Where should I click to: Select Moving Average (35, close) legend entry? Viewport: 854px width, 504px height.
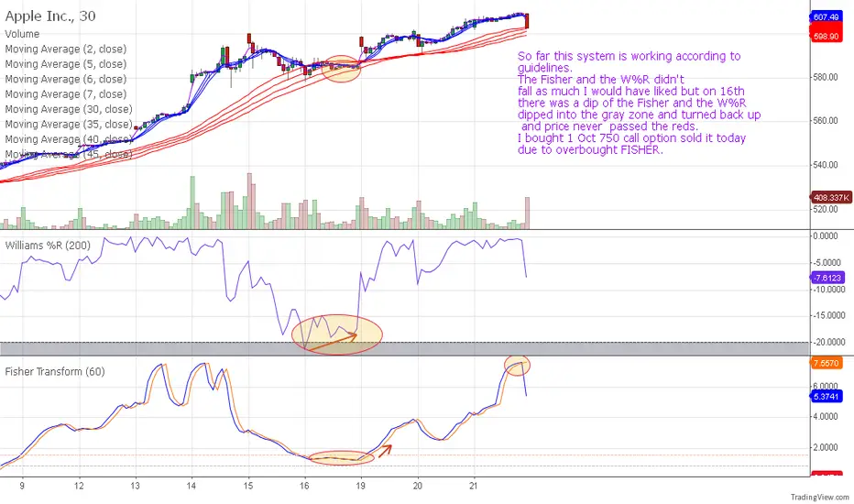click(x=69, y=125)
